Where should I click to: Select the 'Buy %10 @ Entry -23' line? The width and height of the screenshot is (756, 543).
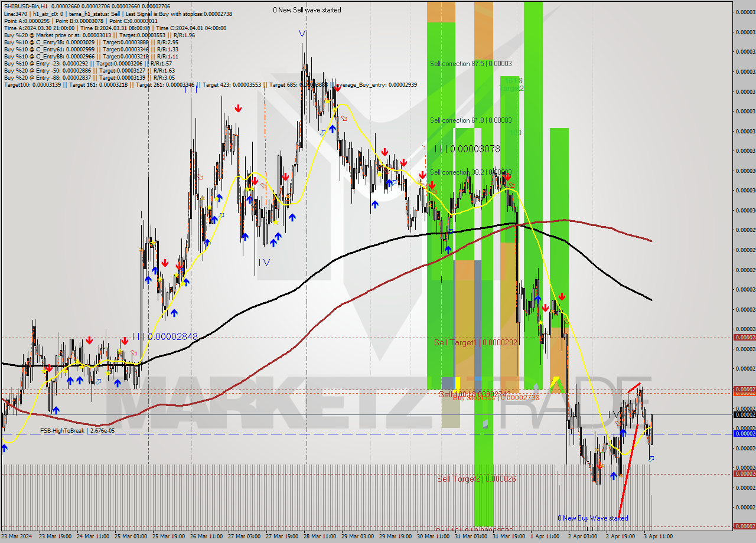(x=87, y=63)
